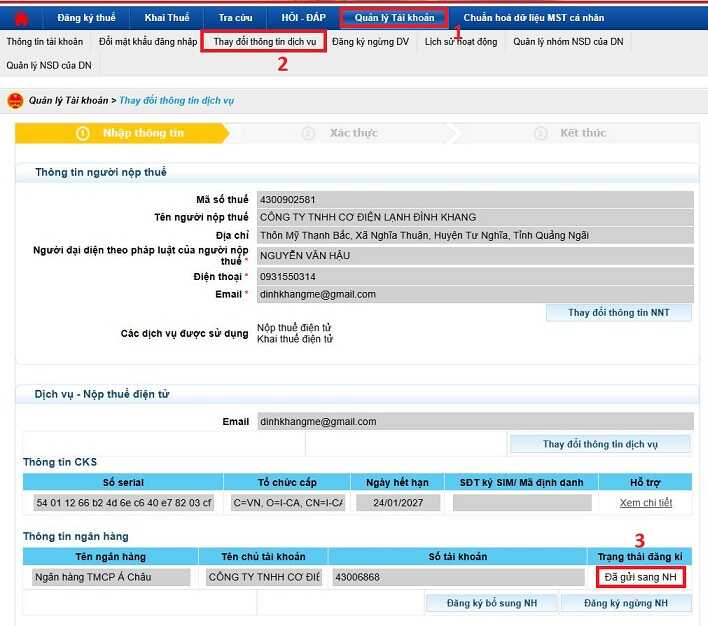Image resolution: width=708 pixels, height=626 pixels.
Task: Click the Địa chỉ field
Action: click(x=475, y=235)
